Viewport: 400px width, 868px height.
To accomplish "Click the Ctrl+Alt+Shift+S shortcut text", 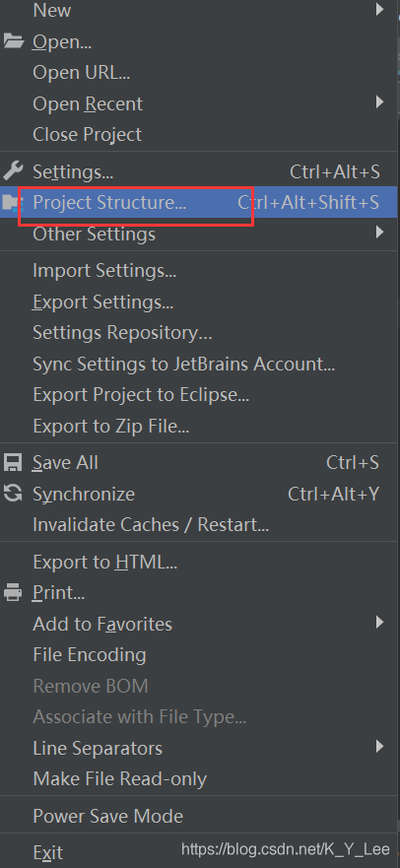I will click(308, 203).
